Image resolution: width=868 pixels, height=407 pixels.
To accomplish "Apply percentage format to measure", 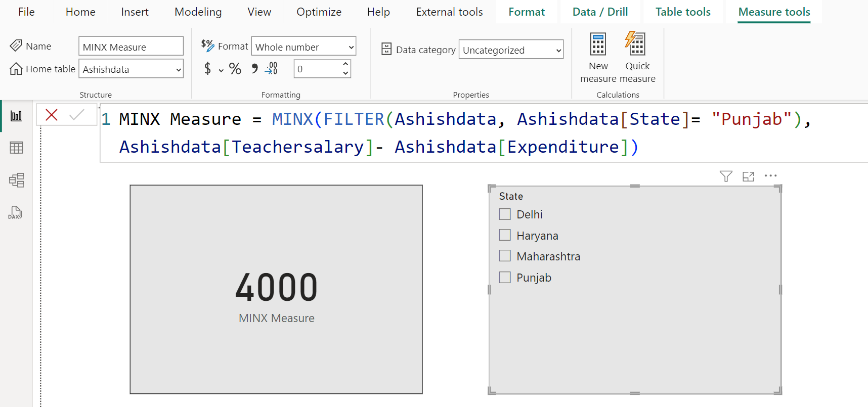I will coord(235,69).
